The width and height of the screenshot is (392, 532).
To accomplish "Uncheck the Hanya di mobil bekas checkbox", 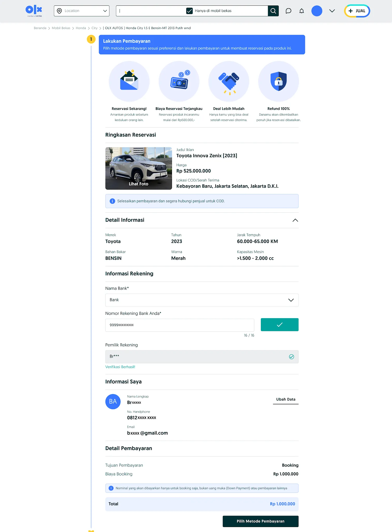I will pos(189,11).
